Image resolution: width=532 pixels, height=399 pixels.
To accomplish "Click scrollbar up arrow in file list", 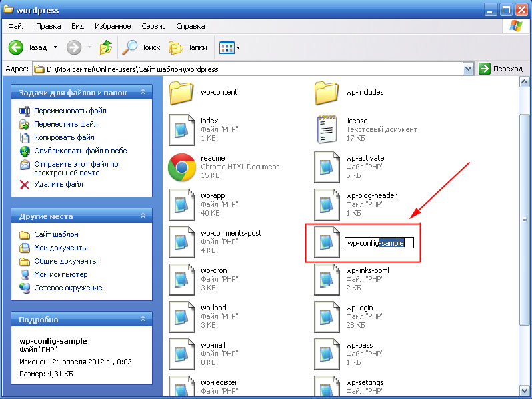I will pyautogui.click(x=524, y=82).
